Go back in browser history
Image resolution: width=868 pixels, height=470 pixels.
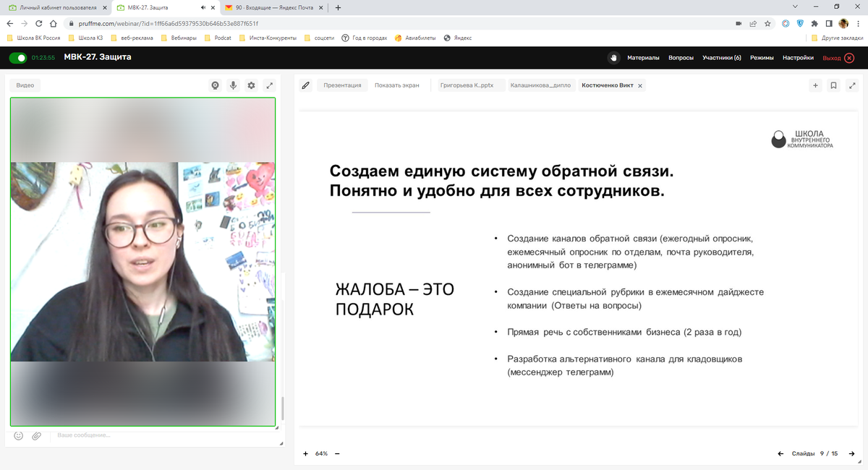9,23
